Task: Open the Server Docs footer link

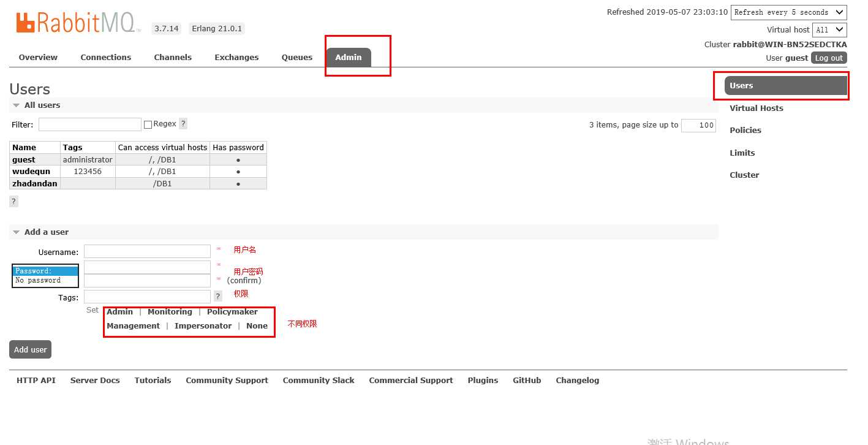Action: tap(95, 381)
